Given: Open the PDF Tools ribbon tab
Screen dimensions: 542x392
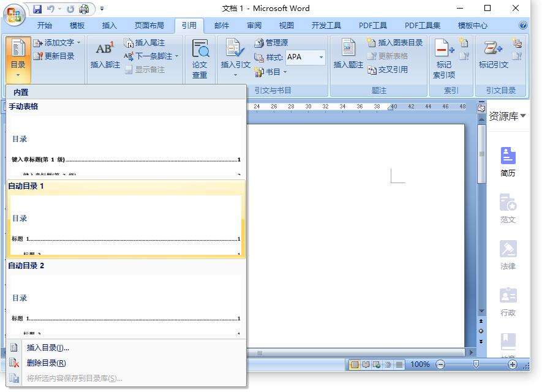Looking at the screenshot, I should tap(372, 26).
